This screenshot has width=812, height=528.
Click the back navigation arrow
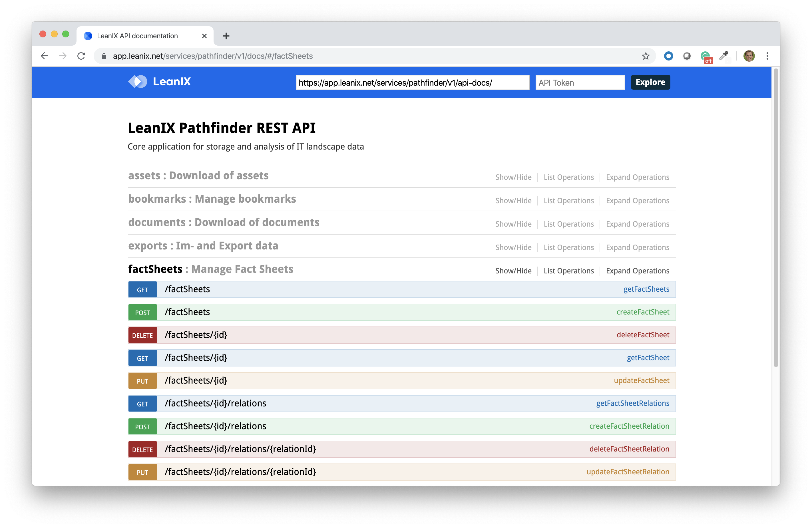coord(45,56)
